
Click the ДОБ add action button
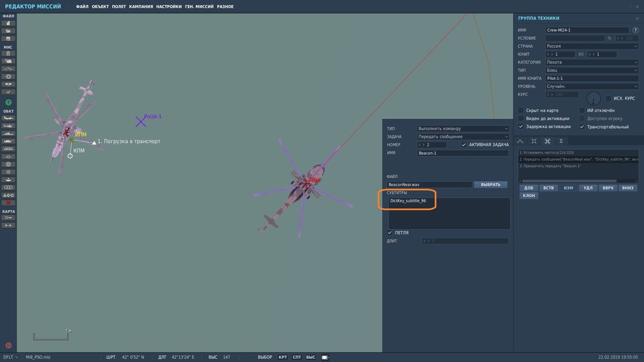click(529, 188)
